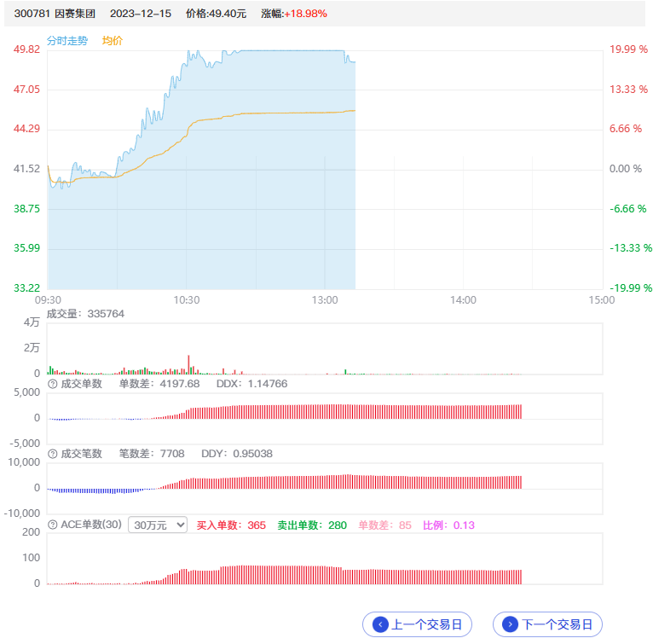Click the 涨幅 +18.98% figure
The image size is (653, 644).
[305, 14]
